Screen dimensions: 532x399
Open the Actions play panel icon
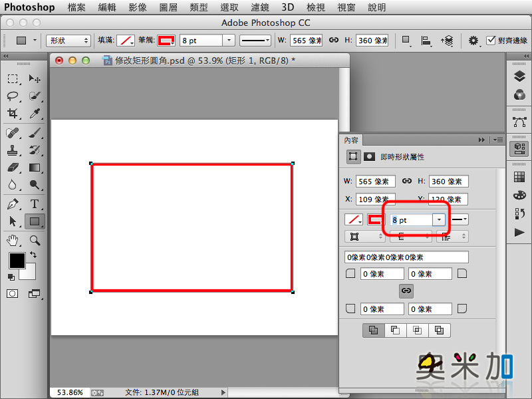point(519,232)
